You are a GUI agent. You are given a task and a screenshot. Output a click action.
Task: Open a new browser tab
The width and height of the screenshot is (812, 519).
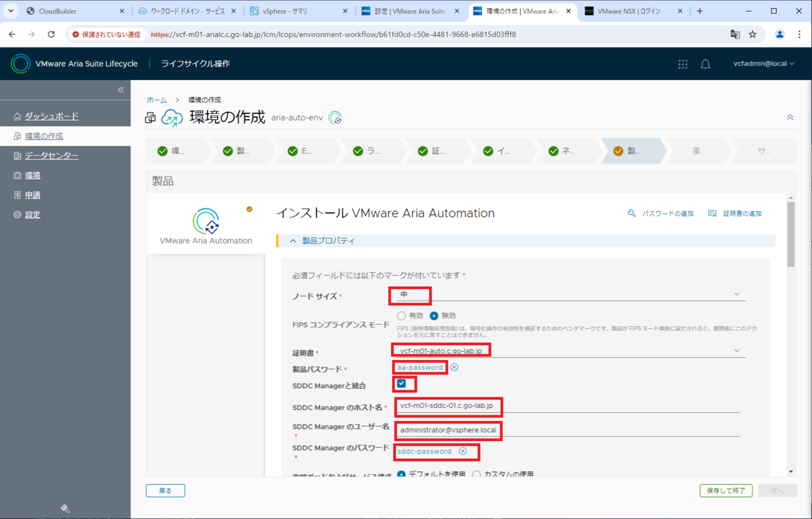click(x=700, y=11)
